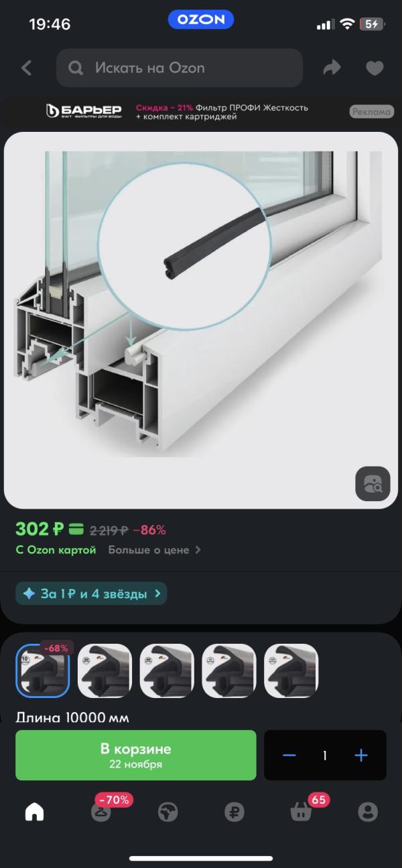Image resolution: width=402 pixels, height=868 pixels.
Task: Expand Больше о цене details
Action: pos(155,550)
